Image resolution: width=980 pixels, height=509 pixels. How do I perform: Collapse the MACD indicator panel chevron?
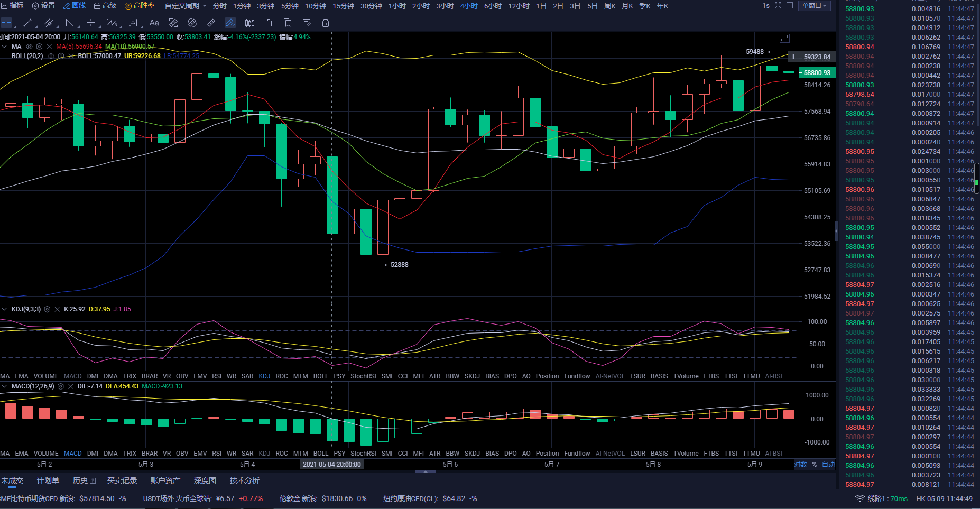tap(4, 386)
